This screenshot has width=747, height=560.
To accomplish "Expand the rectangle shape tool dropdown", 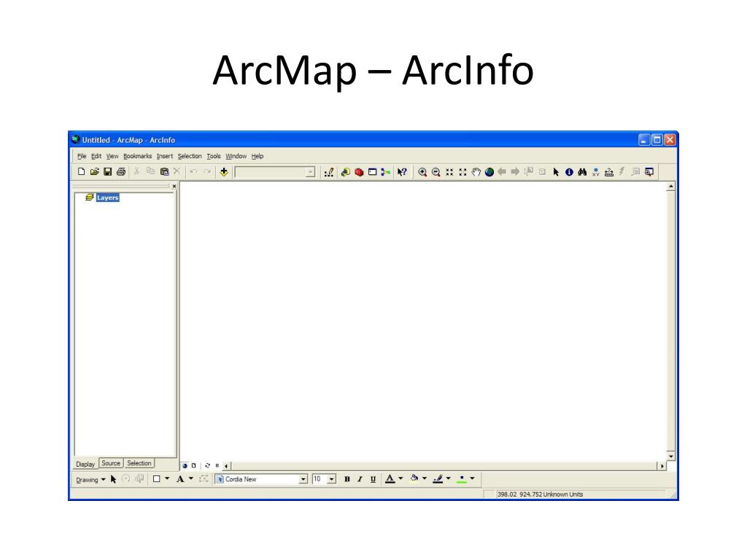I will [x=167, y=478].
